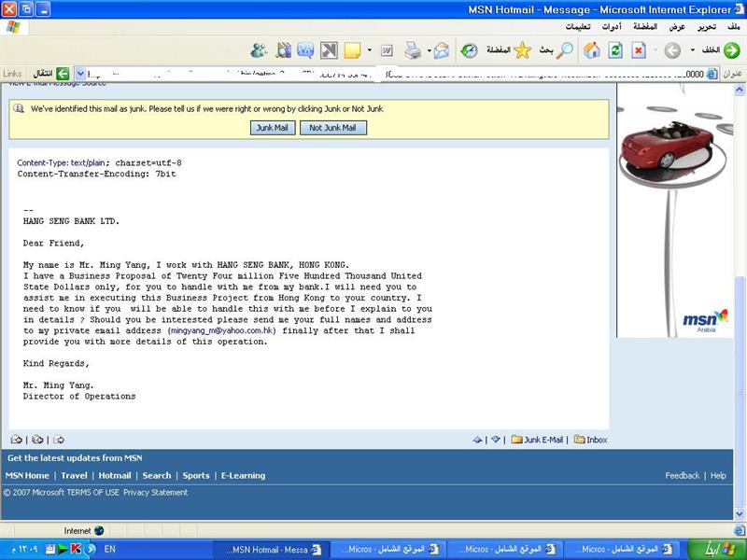
Task: Click the MSN Home footer link
Action: 27,475
